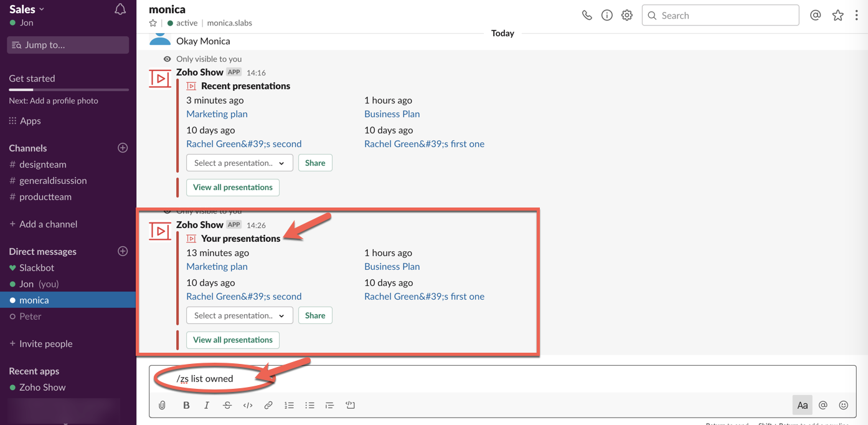Mention someone using the composer @ icon

[x=823, y=405]
